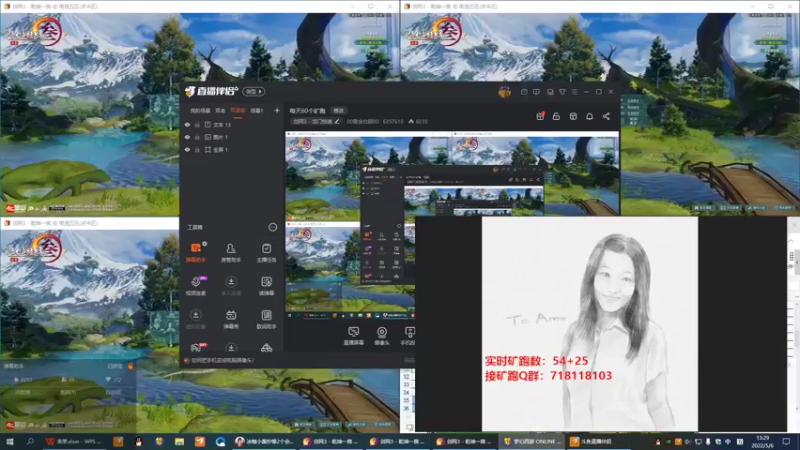
Task: Switch to the 双击 scene tab
Action: coord(220,111)
